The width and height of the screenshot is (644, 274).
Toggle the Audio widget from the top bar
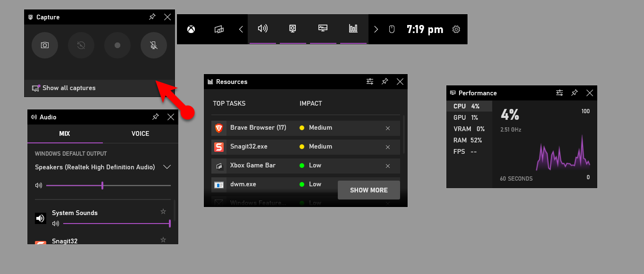(x=263, y=29)
